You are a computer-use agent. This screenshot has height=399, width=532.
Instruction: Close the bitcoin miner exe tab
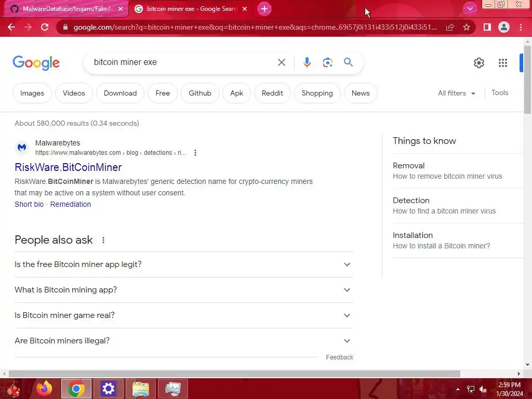[245, 9]
